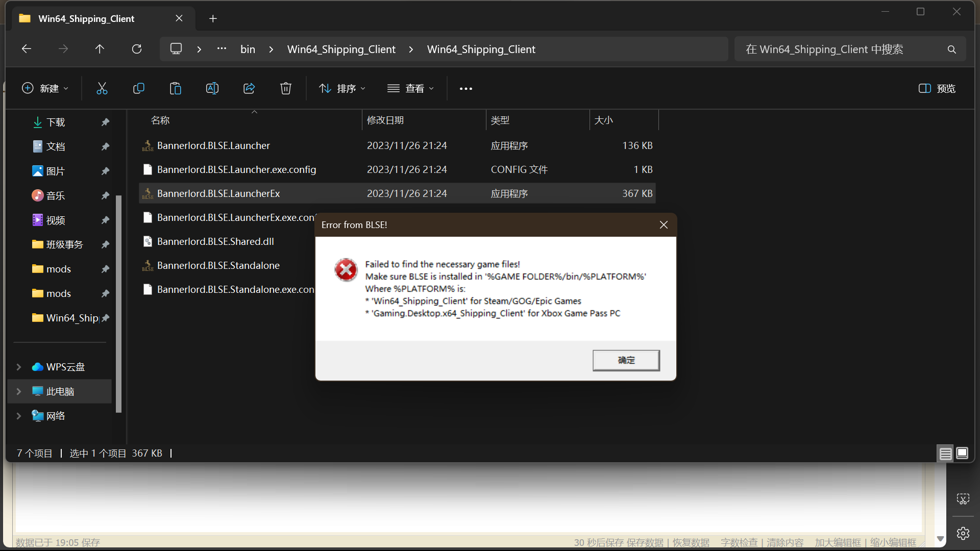Open Downloads (下载) in sidebar
Image resolution: width=980 pixels, height=551 pixels.
tap(56, 122)
